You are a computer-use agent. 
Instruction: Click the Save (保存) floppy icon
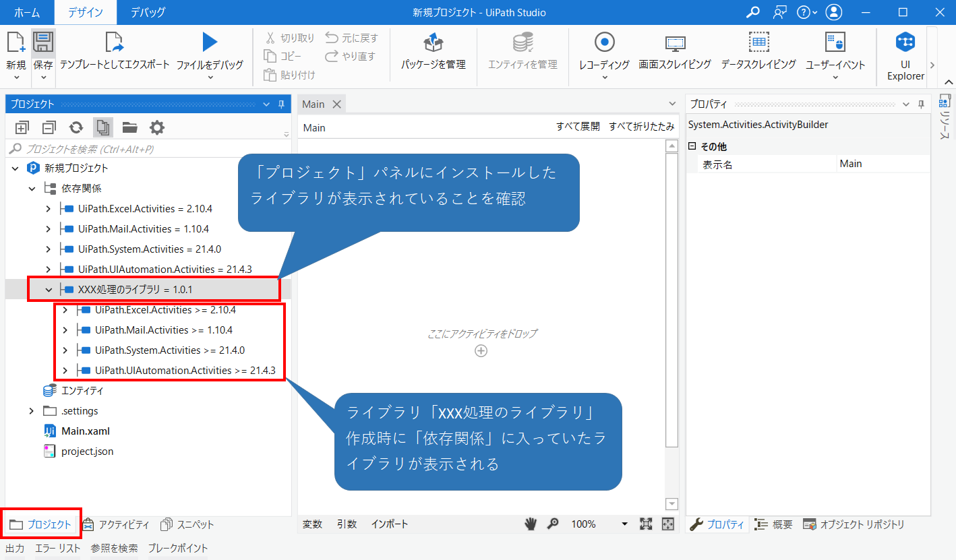click(43, 43)
